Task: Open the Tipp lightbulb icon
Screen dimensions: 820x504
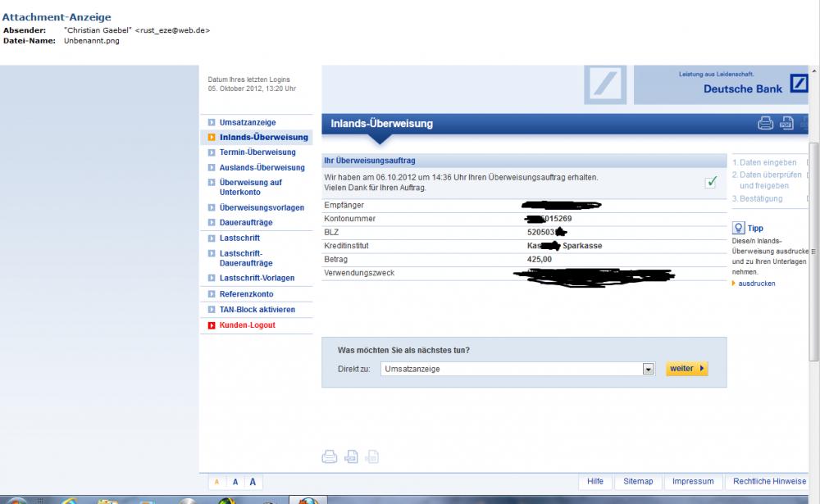Action: 737,226
